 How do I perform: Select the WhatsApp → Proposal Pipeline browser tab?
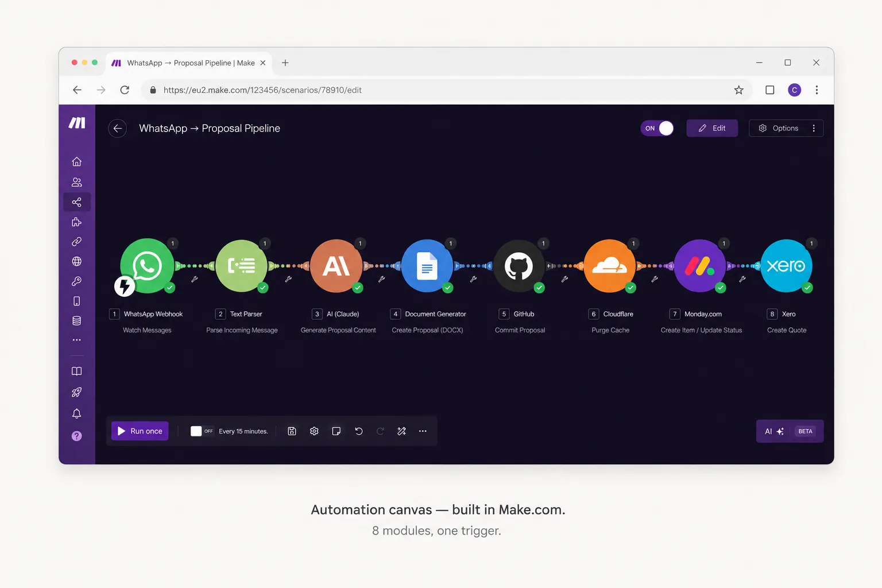pyautogui.click(x=188, y=63)
